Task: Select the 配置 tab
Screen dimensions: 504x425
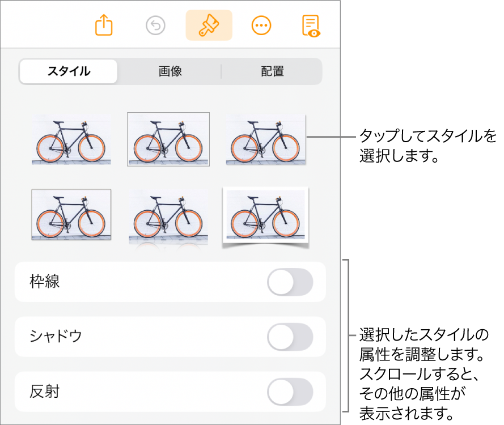Action: [272, 71]
